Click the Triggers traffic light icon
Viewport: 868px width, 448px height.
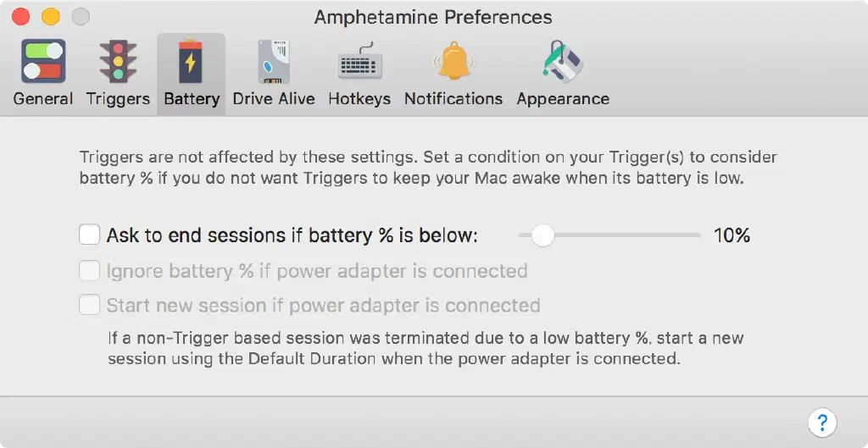[118, 61]
